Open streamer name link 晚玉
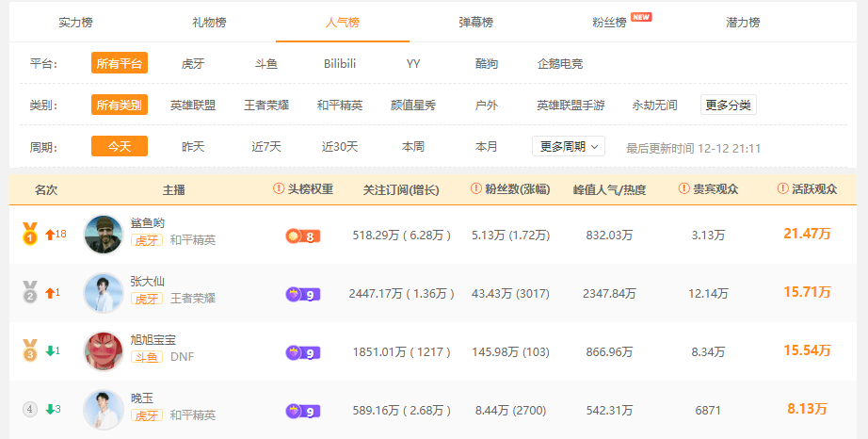Screen dimensions: 868x439 [142, 398]
